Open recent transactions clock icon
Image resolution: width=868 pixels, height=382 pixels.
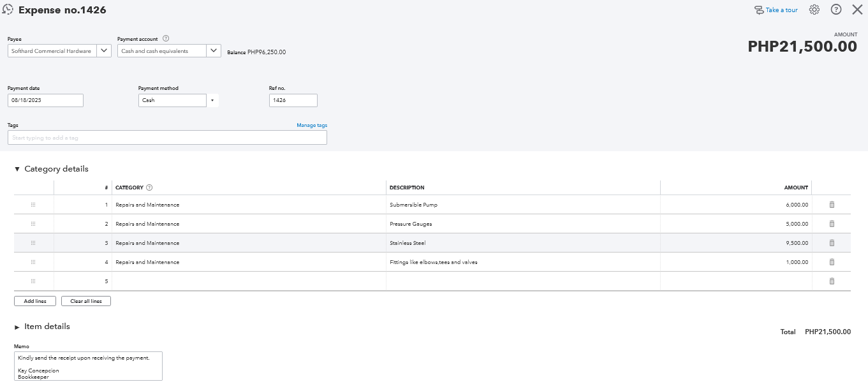point(8,10)
